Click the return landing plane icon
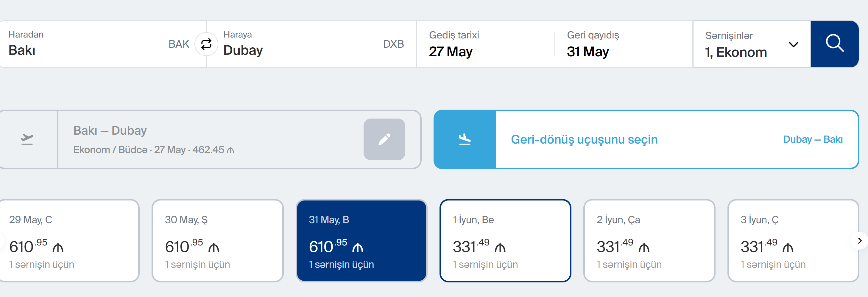The width and height of the screenshot is (868, 297). tap(464, 139)
